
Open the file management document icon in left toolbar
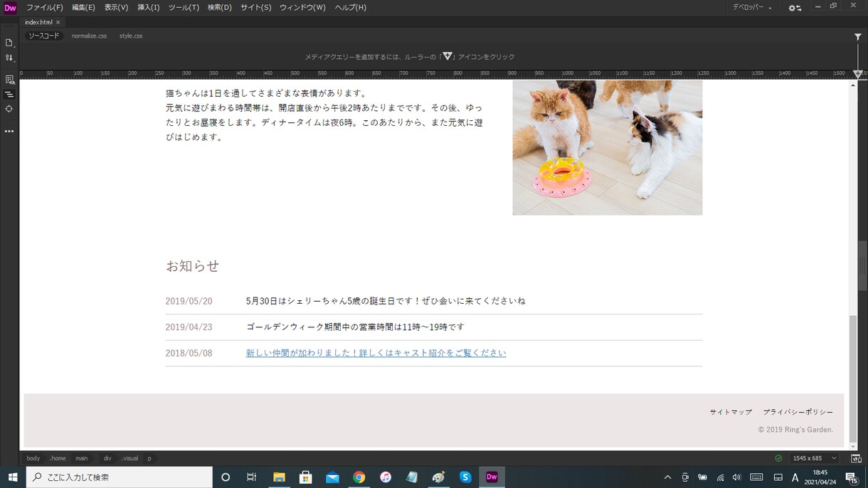click(9, 43)
